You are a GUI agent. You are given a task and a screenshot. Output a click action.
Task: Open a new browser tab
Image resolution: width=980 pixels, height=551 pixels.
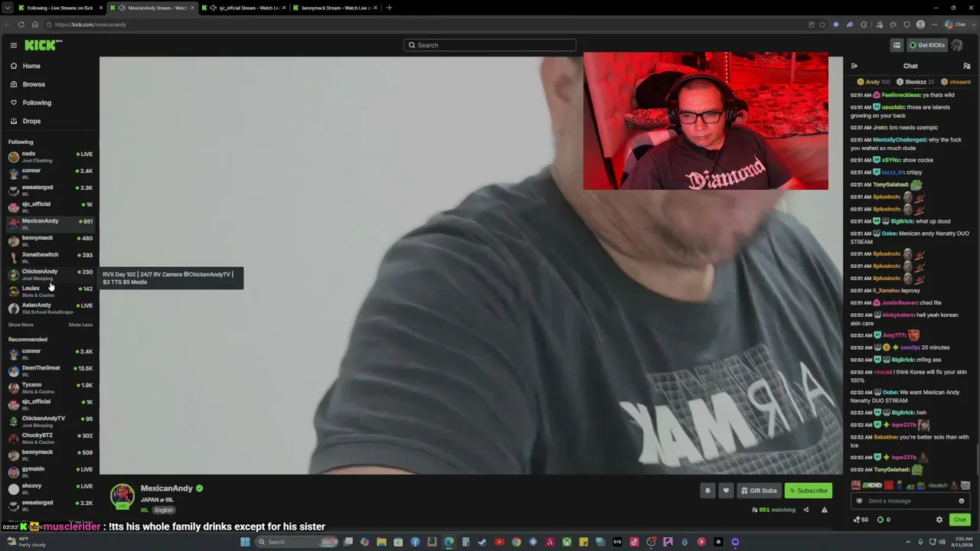point(389,8)
